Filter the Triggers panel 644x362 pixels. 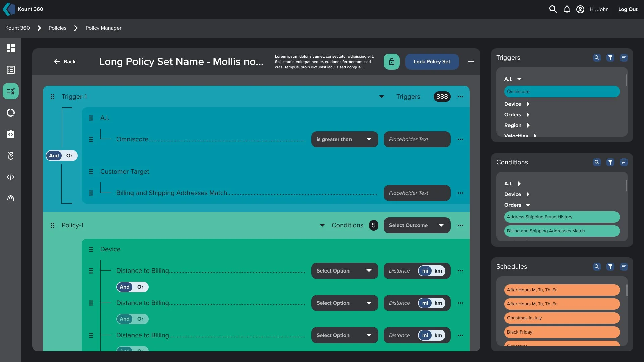point(610,58)
